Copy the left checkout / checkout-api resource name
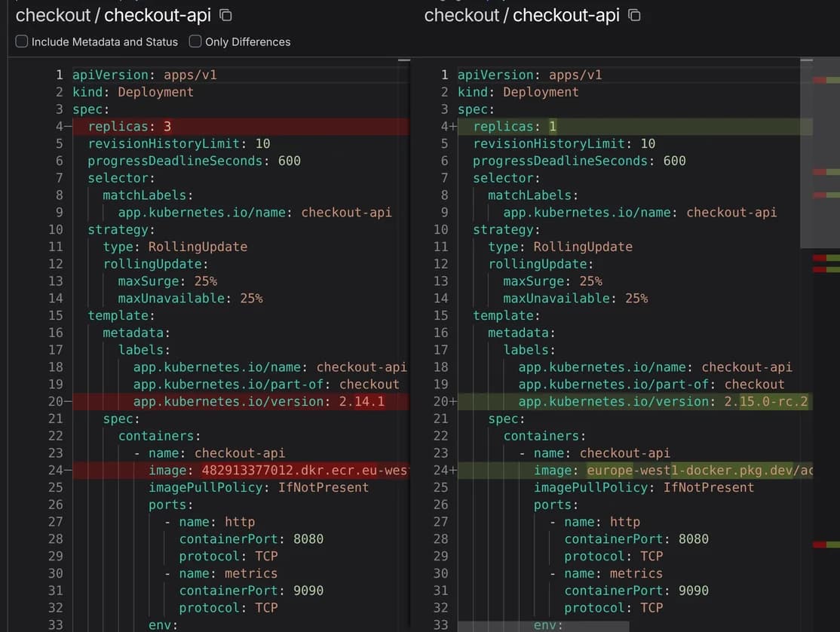This screenshot has height=632, width=840. 225,16
